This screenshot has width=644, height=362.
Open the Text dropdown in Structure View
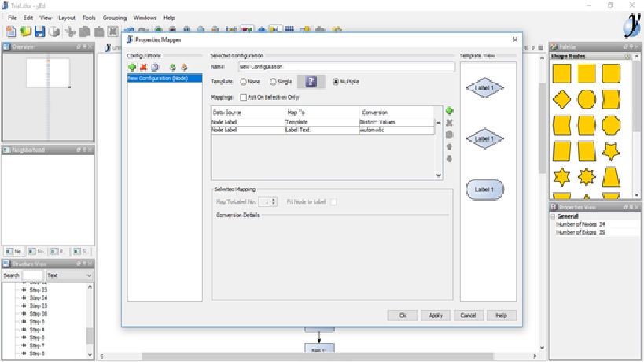(x=69, y=275)
